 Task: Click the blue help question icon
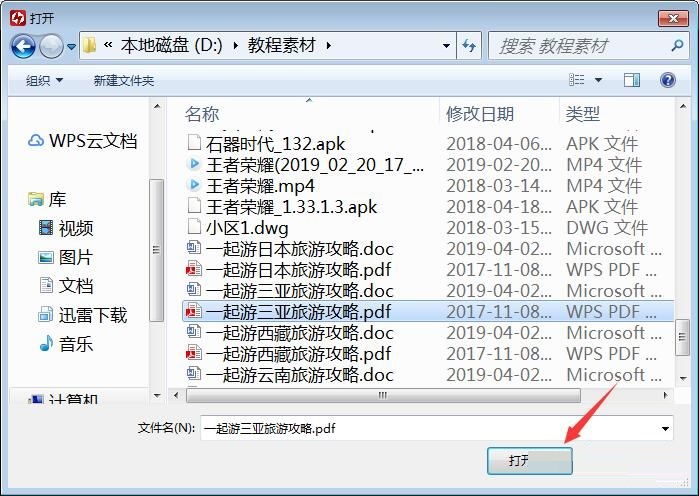pos(667,80)
